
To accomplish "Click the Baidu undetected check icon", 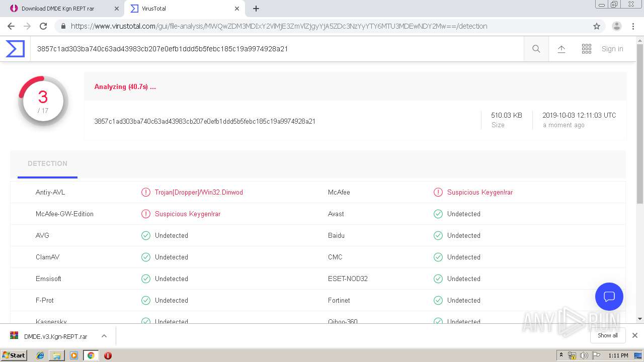I will pos(438,235).
